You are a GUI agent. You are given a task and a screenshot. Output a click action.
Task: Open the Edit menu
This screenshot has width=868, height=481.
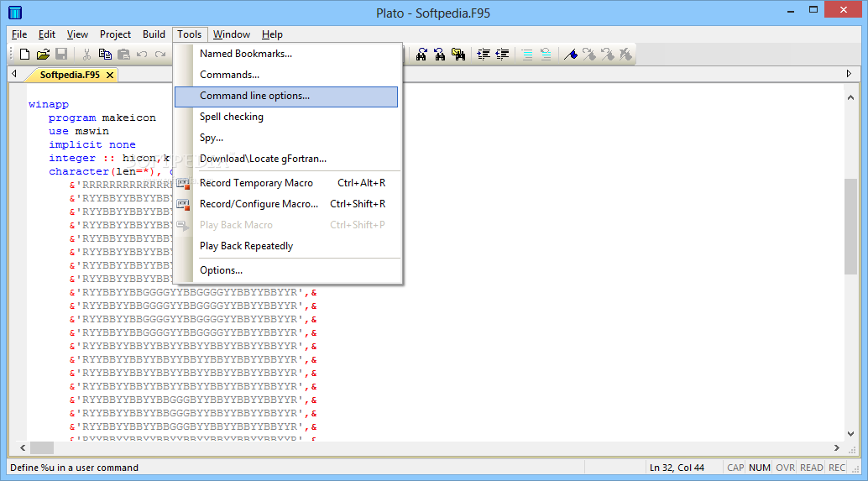(47, 34)
